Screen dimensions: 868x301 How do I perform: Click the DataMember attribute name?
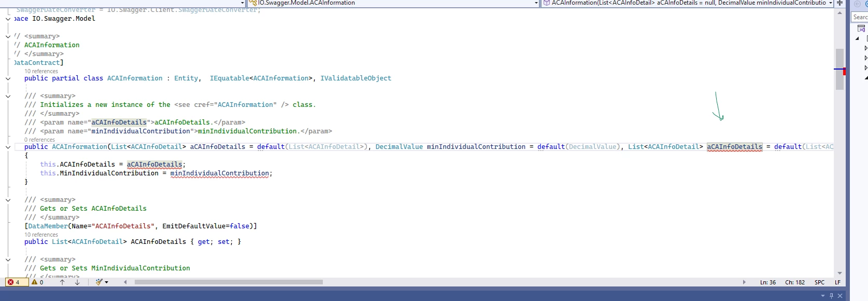tap(48, 226)
